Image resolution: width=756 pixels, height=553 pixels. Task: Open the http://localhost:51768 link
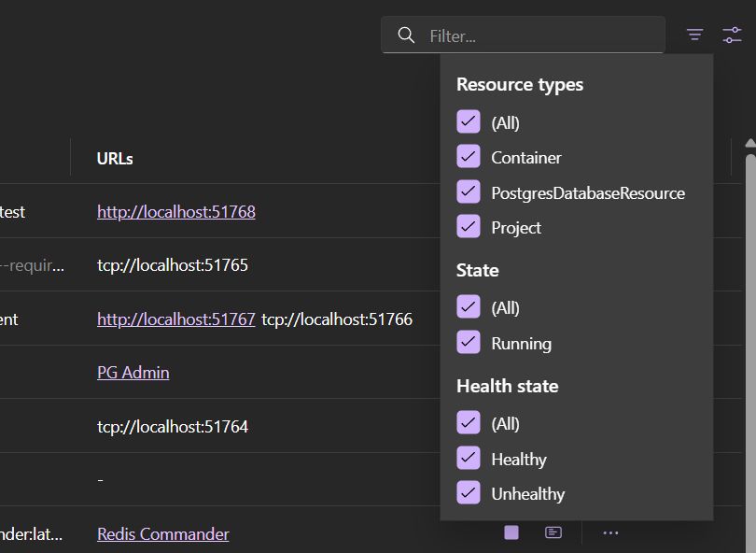(176, 211)
